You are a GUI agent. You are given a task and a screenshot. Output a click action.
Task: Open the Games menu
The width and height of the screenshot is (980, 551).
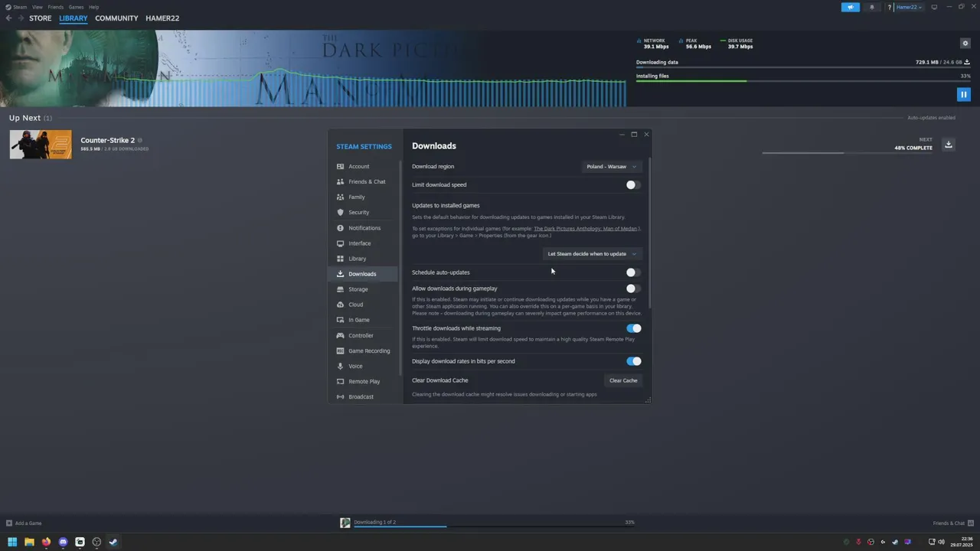point(76,7)
